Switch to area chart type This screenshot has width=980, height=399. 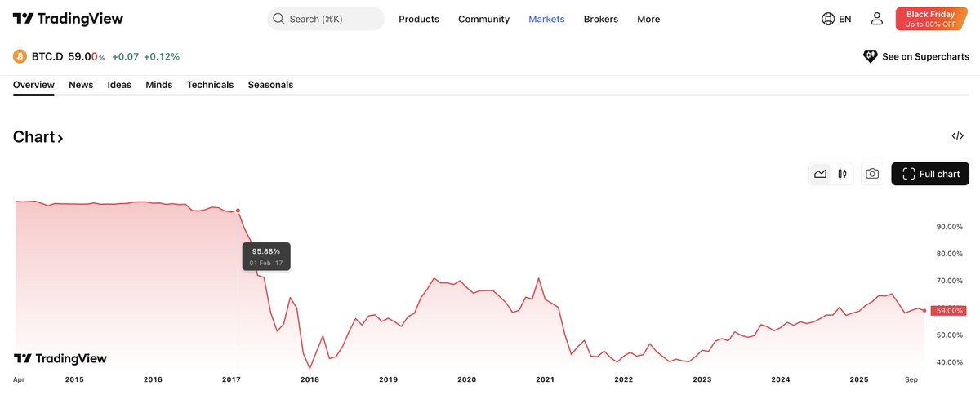(820, 174)
